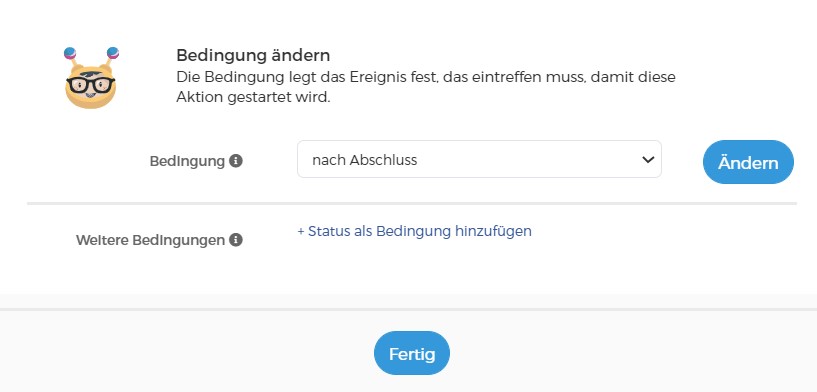The height and width of the screenshot is (392, 817).
Task: Click the info icon beside Weitere Bedingungen
Action: pyautogui.click(x=236, y=240)
